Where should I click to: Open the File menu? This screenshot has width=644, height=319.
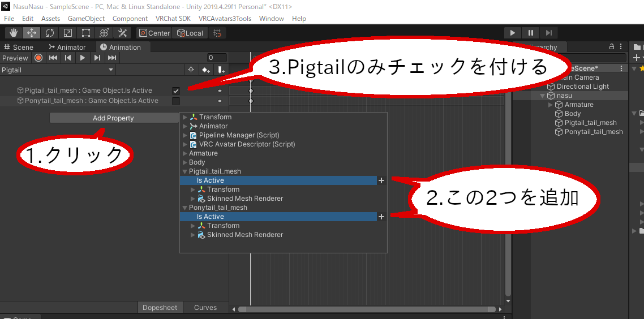tap(8, 19)
